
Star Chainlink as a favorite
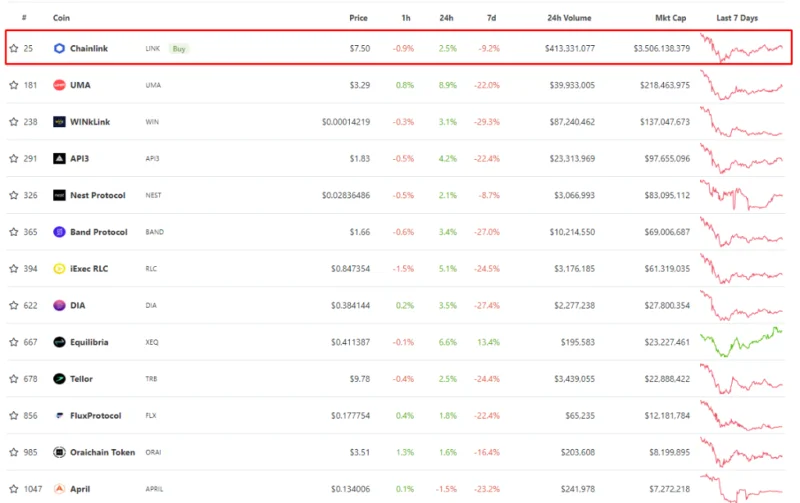tap(14, 48)
